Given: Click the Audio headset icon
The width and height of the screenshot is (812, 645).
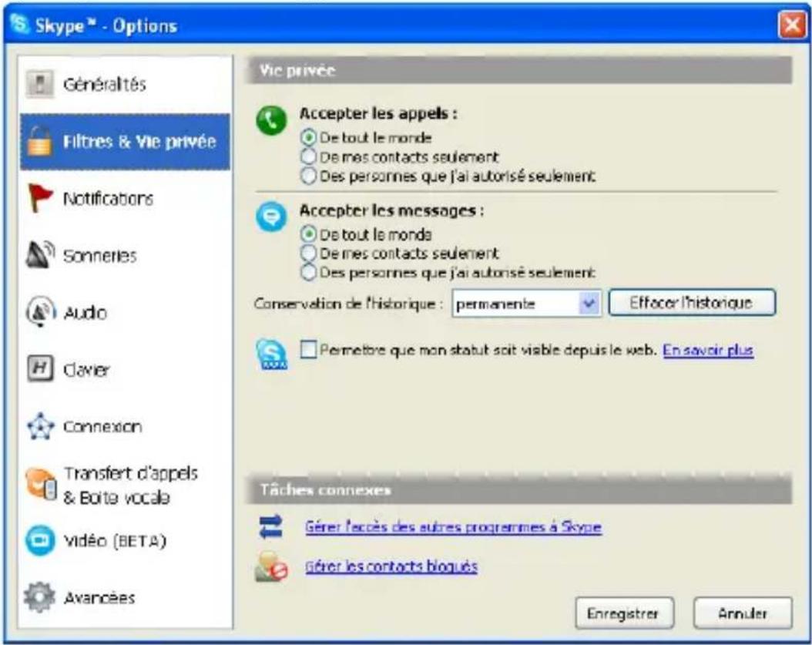Looking at the screenshot, I should (40, 311).
